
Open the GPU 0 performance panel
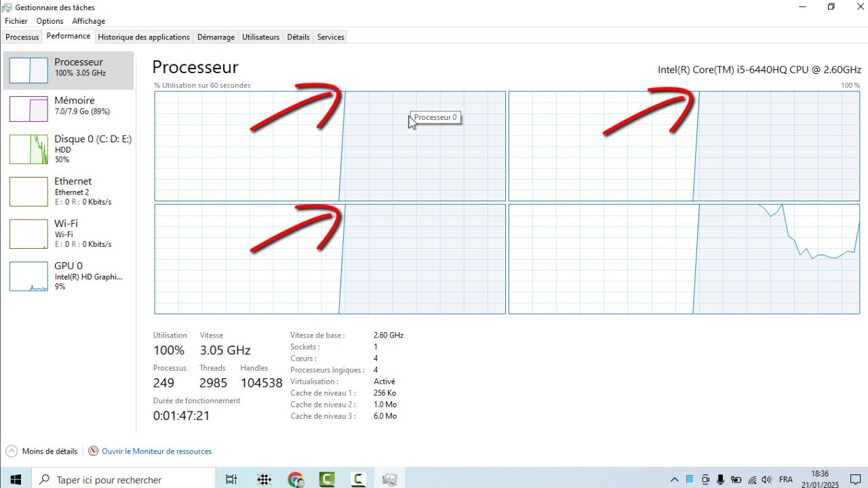[68, 276]
